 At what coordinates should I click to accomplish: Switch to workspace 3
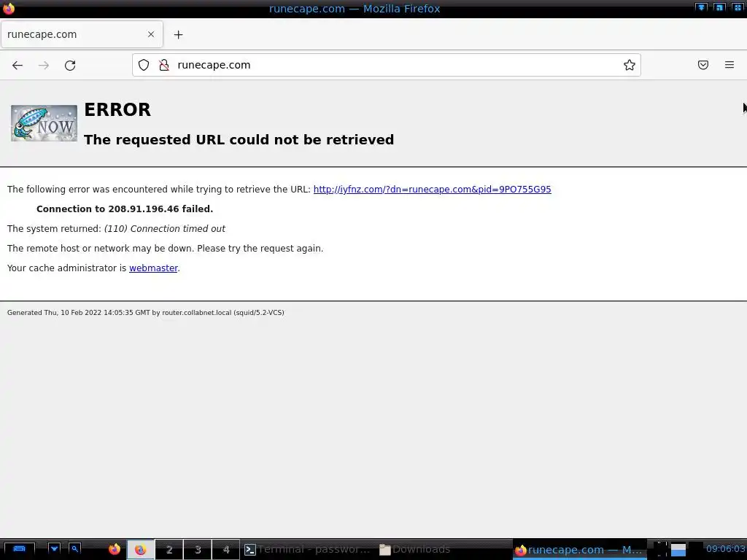coord(198,550)
